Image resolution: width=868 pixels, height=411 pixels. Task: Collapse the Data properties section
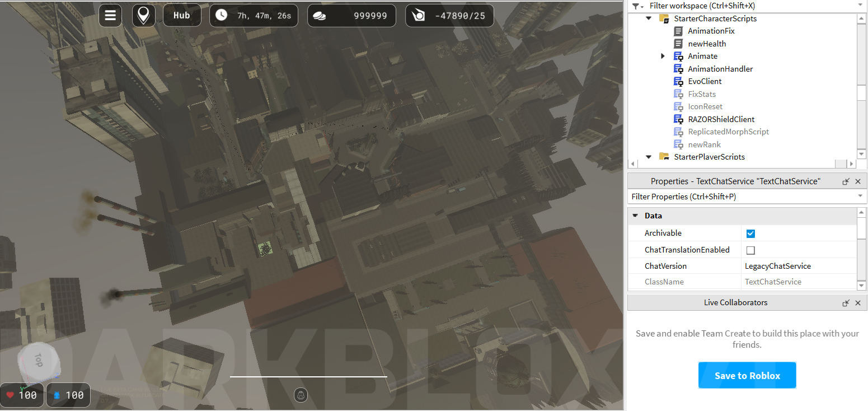coord(635,216)
